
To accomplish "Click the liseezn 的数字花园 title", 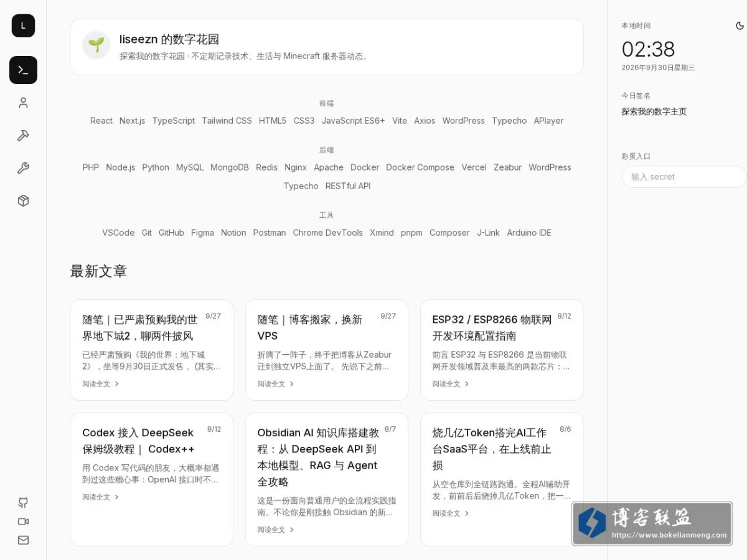I will [169, 39].
